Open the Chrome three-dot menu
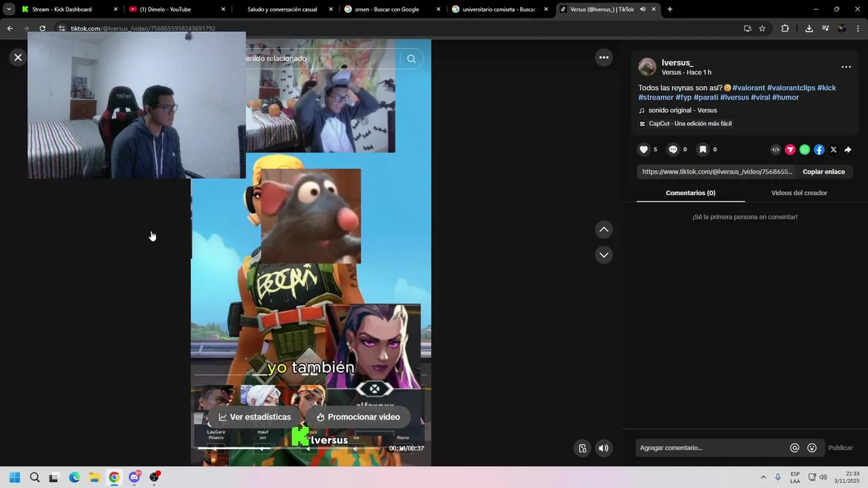This screenshot has width=868, height=488. click(859, 28)
